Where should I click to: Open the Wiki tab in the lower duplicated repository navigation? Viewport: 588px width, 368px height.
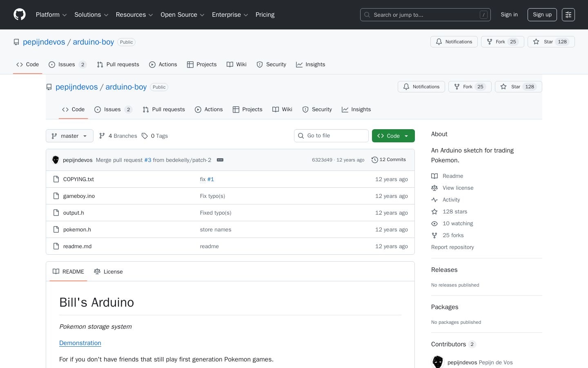[x=282, y=110]
